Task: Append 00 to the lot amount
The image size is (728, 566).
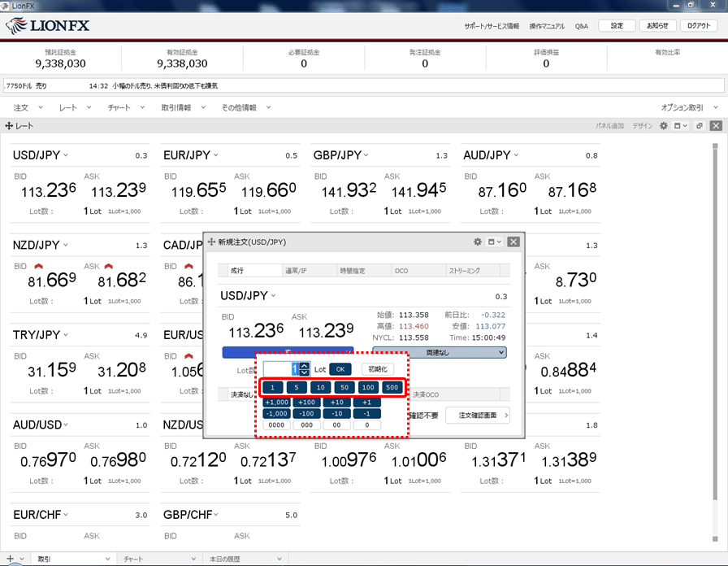Action: pyautogui.click(x=336, y=424)
